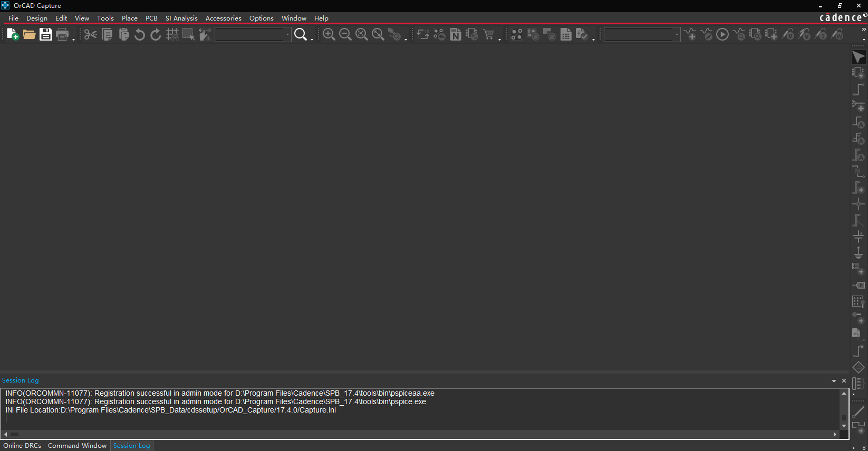Click the Run PSpice play button
The height and width of the screenshot is (451, 868).
click(x=722, y=35)
